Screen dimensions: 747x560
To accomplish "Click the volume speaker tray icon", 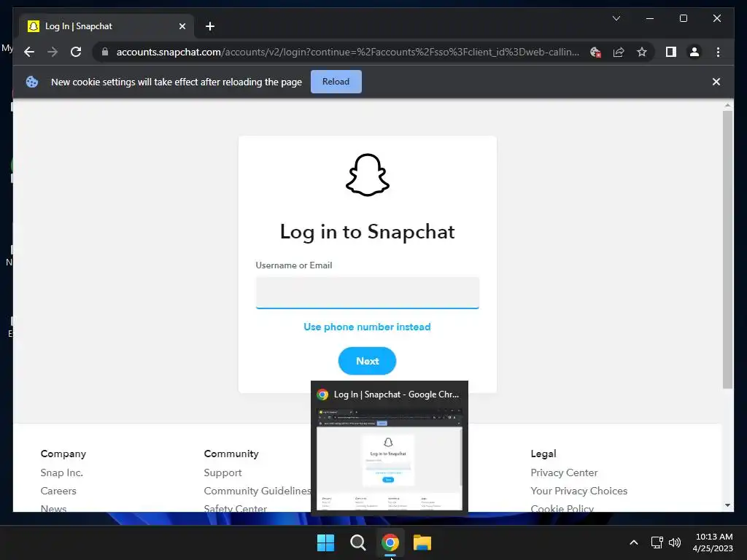I will tap(675, 542).
